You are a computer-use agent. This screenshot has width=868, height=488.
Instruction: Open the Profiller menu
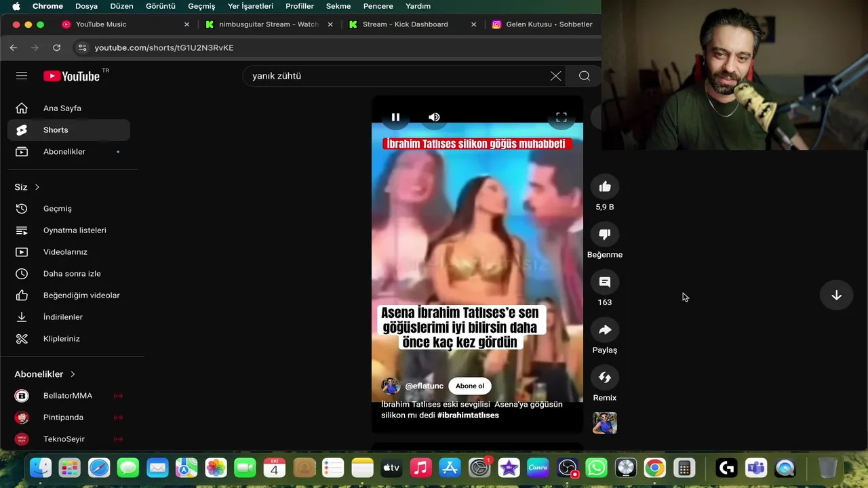coord(299,6)
